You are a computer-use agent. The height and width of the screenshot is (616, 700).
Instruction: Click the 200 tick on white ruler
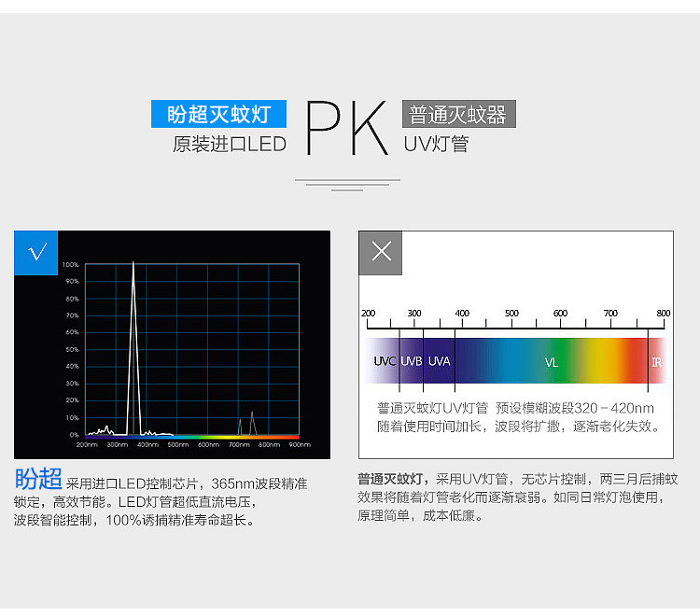pos(369,313)
